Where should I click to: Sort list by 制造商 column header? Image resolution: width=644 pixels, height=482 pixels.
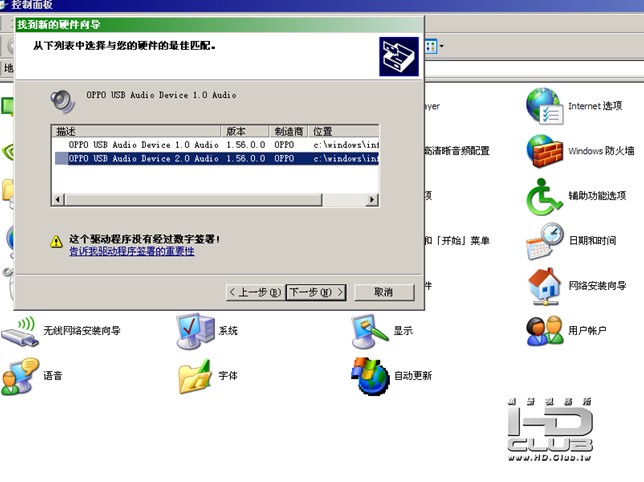point(289,131)
